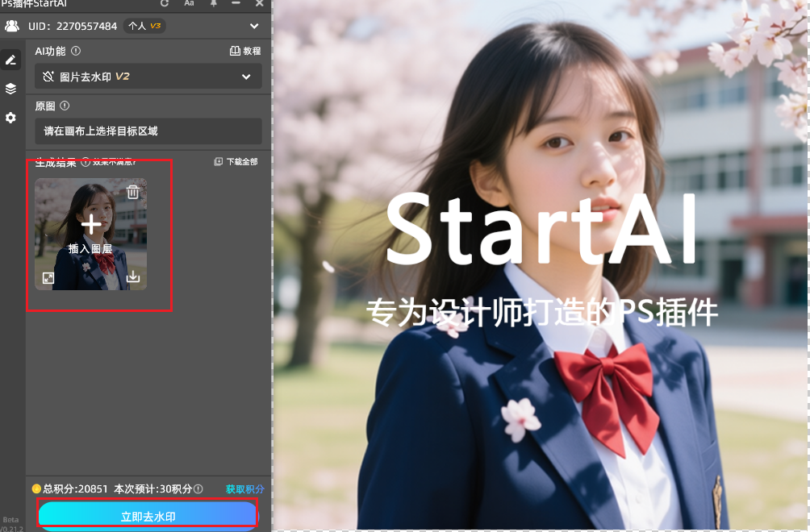Click 下载全部 to download all results

click(236, 161)
